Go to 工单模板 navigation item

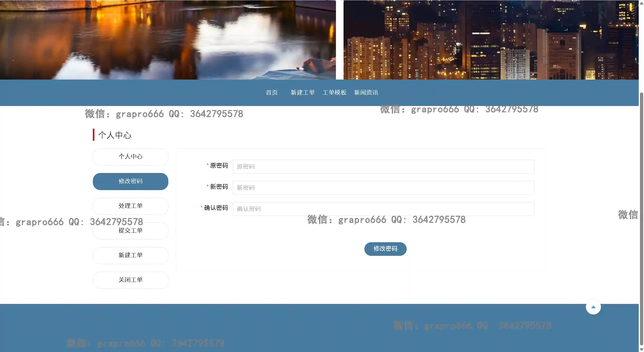334,92
